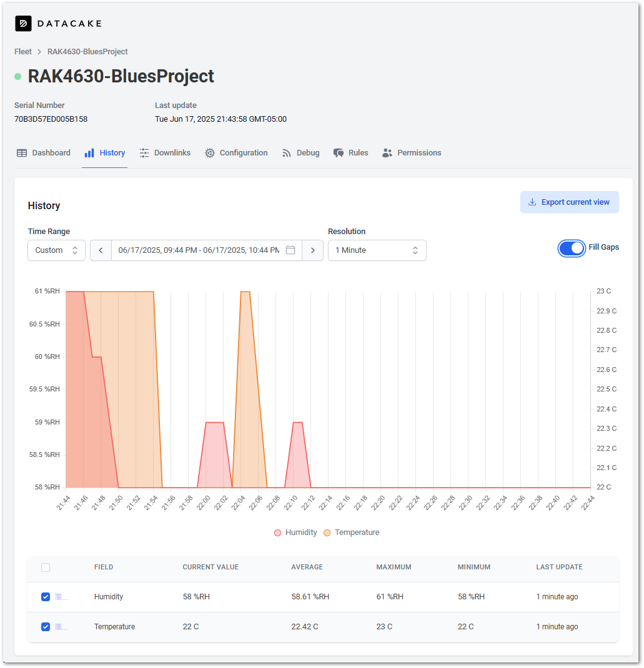Check the select-all fields checkbox
Viewport: 644px width, 668px height.
(x=46, y=567)
